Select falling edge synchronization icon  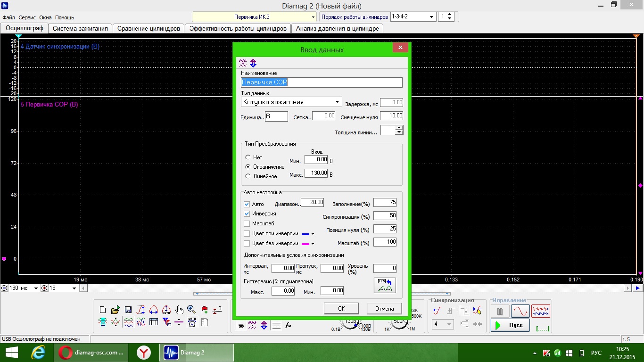pyautogui.click(x=464, y=311)
